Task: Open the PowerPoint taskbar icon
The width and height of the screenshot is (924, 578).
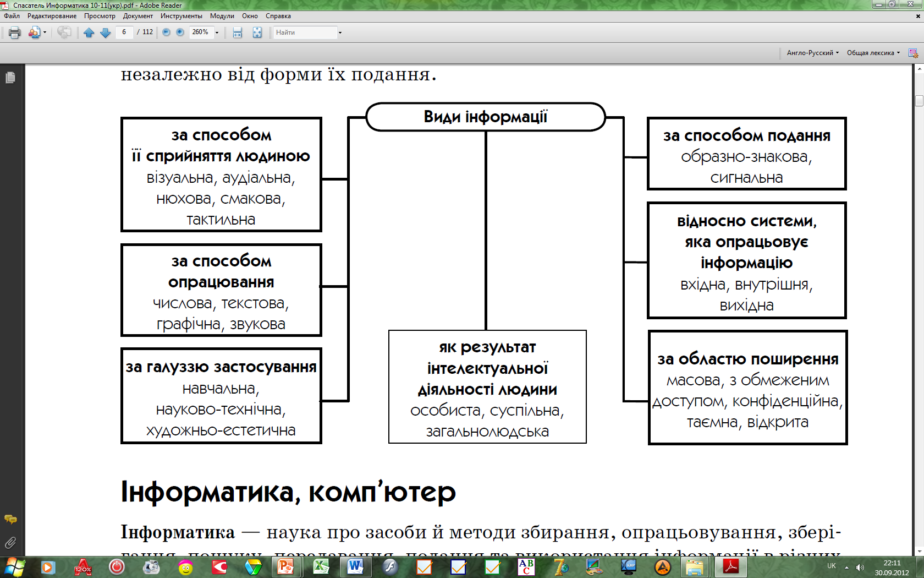Action: (x=286, y=567)
